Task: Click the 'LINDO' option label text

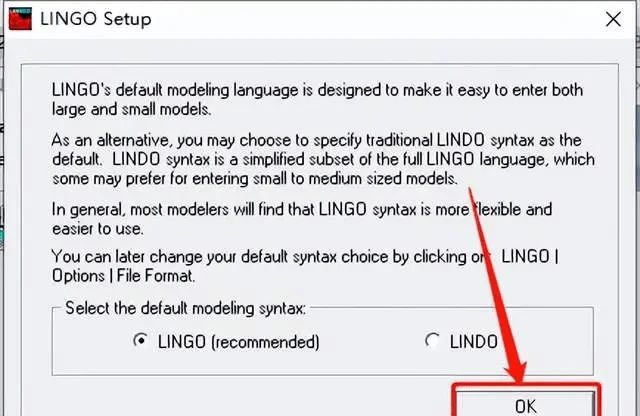Action: tap(473, 342)
